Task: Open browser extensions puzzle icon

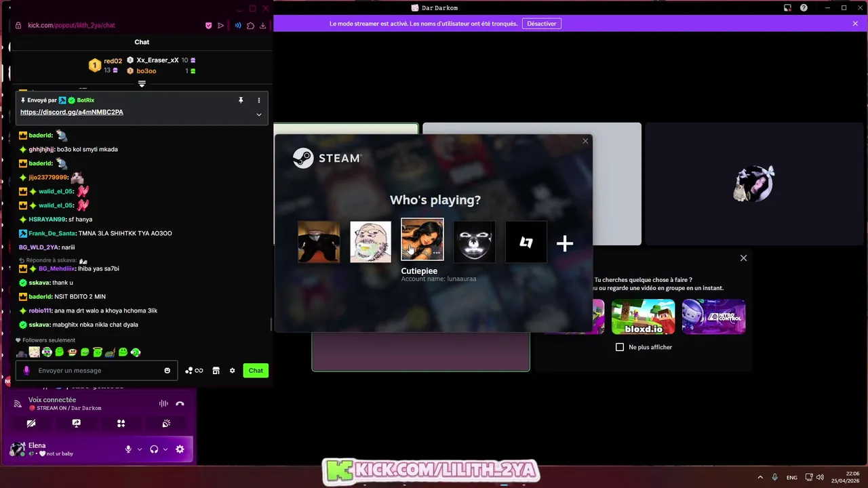Action: coord(250,26)
